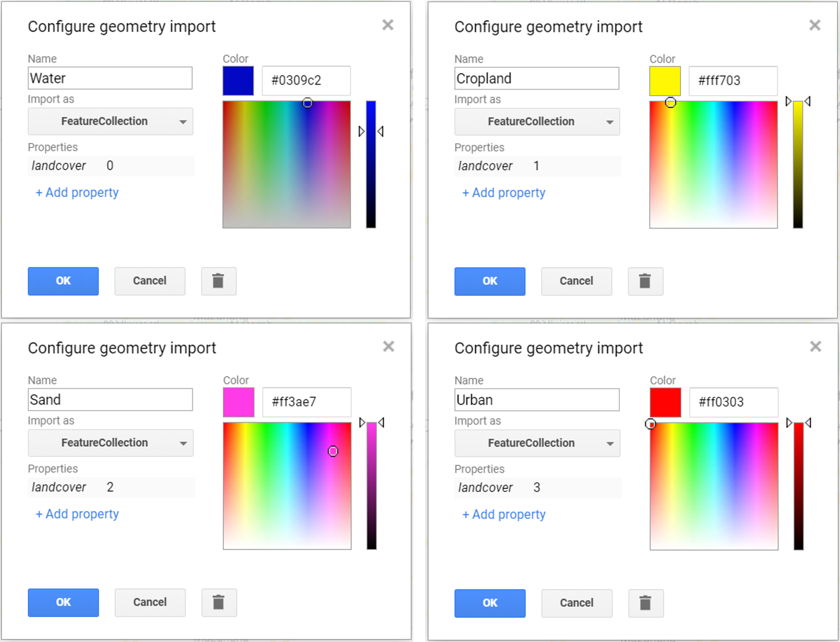Click landcover value 3 in Urban properties

point(537,488)
